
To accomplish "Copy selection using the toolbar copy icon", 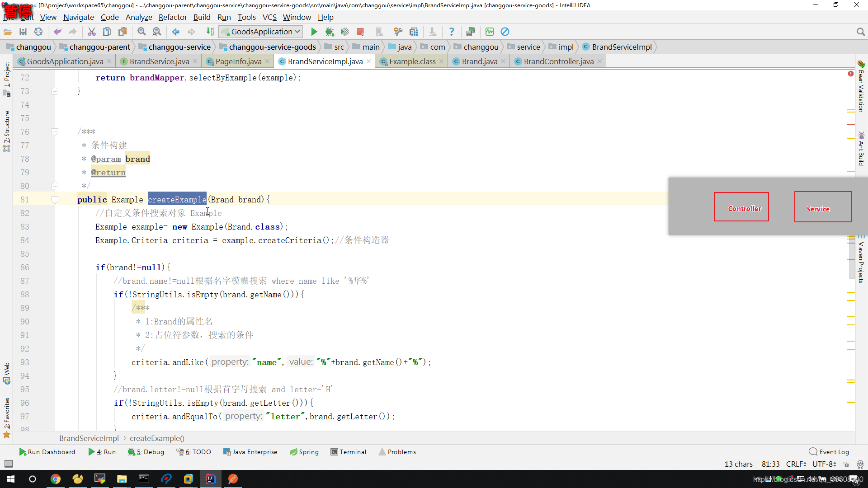I will [107, 32].
